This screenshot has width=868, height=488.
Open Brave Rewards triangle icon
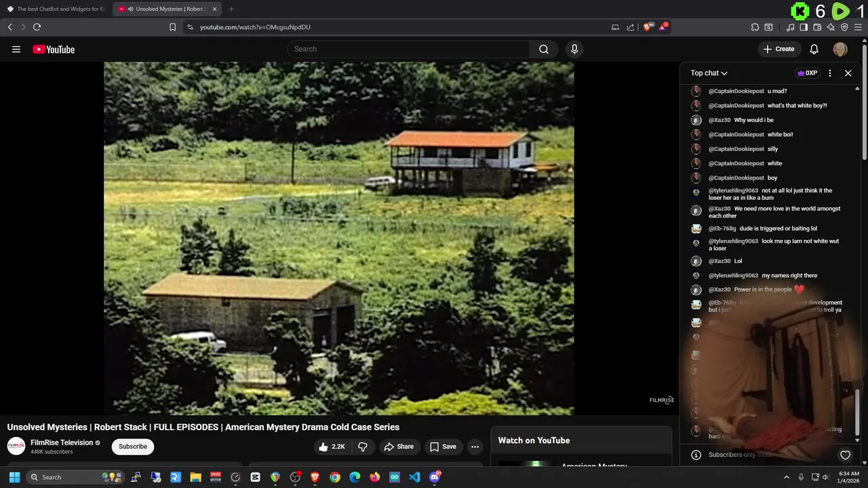663,27
